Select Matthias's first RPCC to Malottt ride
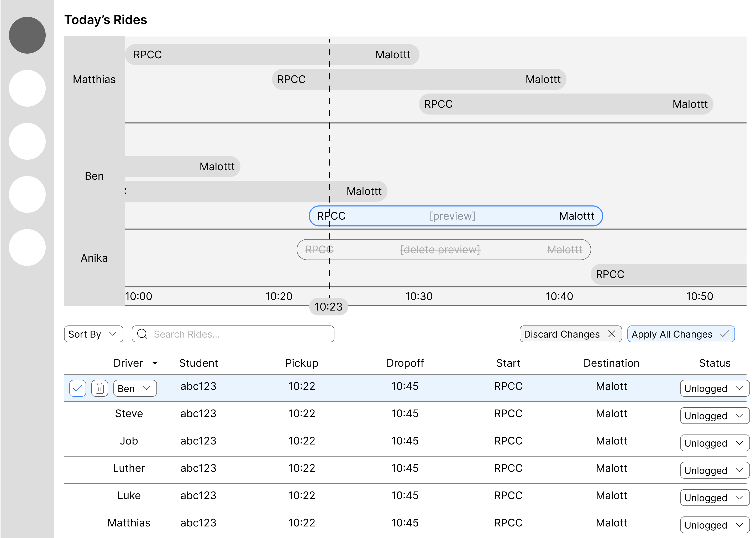This screenshot has height=538, width=756. click(272, 55)
